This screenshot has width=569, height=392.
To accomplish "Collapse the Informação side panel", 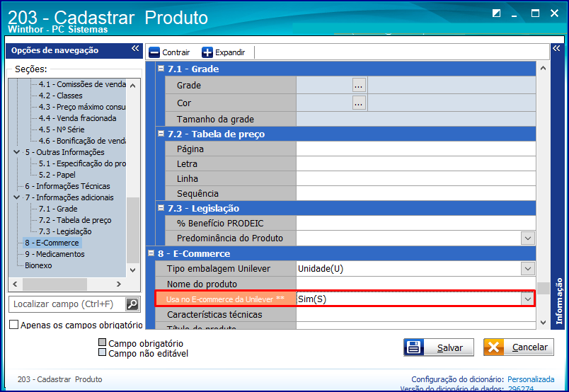I will coord(556,48).
